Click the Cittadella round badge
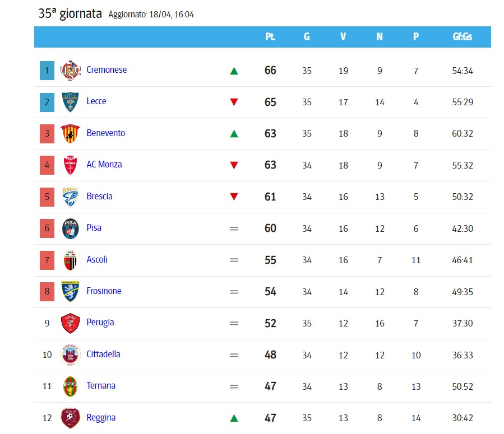This screenshot has width=504, height=434. pos(71,355)
